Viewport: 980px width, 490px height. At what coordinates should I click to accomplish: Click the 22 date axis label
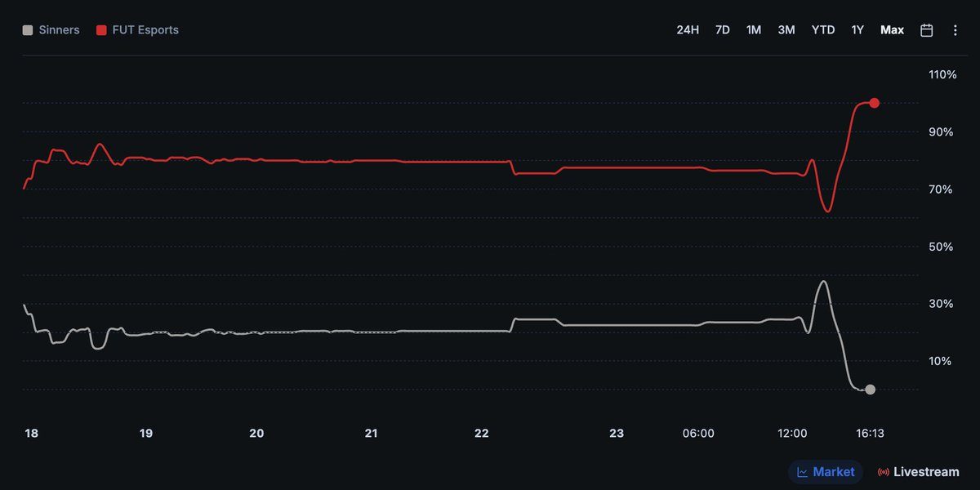[482, 434]
